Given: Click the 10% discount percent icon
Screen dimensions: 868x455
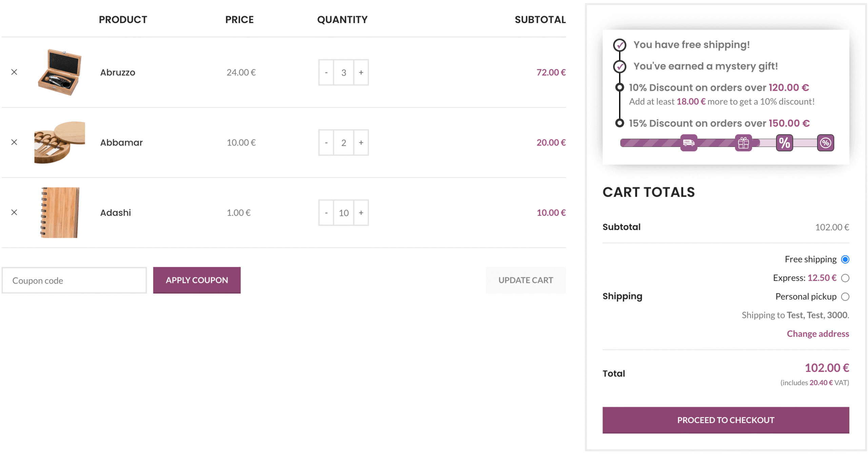Looking at the screenshot, I should [x=784, y=143].
